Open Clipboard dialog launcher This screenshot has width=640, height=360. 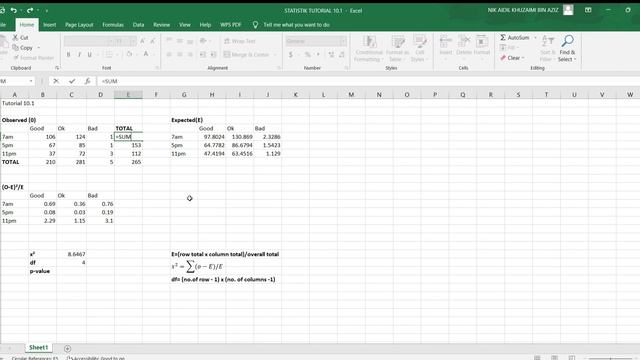57,68
